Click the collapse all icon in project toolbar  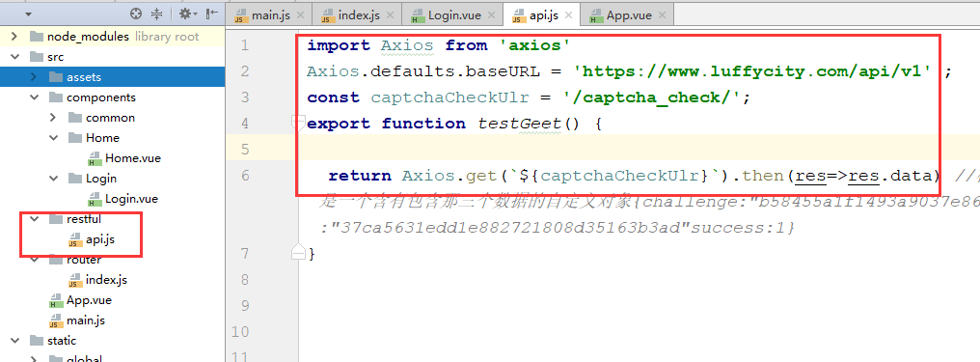coord(157,14)
